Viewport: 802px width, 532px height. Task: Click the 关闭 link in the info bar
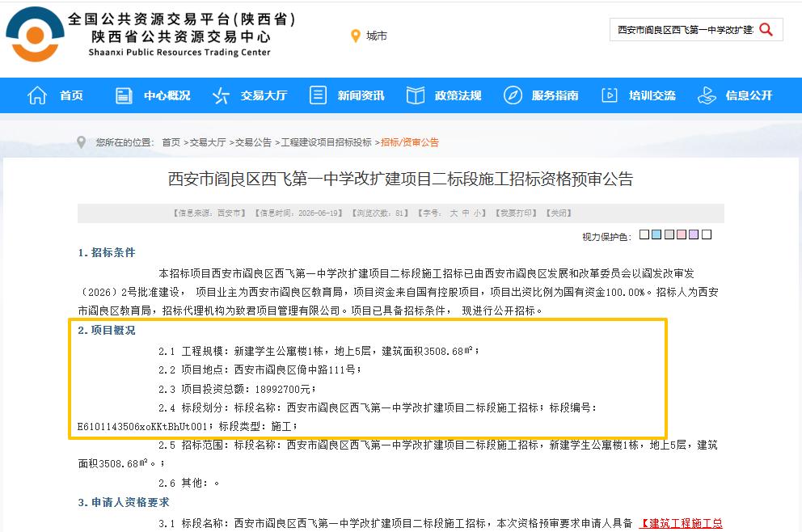point(559,213)
